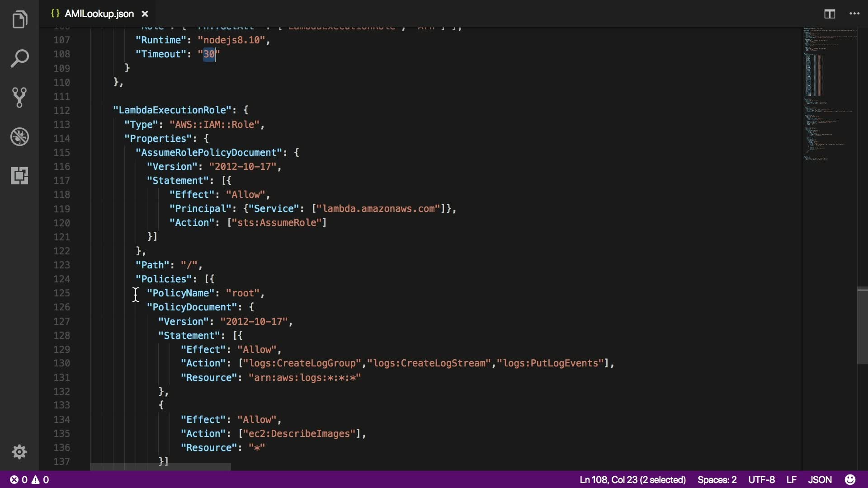Jump to a position in the minimap
Viewport: 868px width, 488px height.
827,90
